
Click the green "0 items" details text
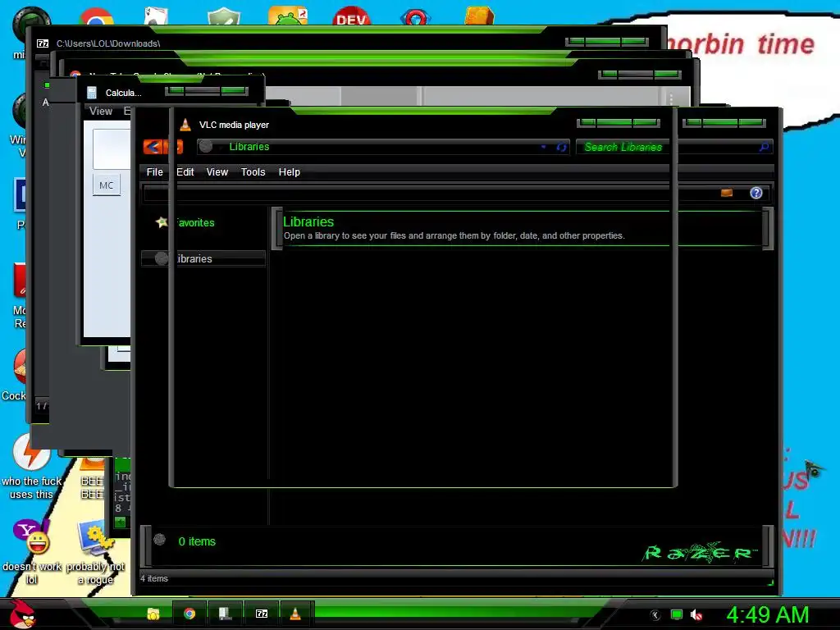click(x=197, y=541)
